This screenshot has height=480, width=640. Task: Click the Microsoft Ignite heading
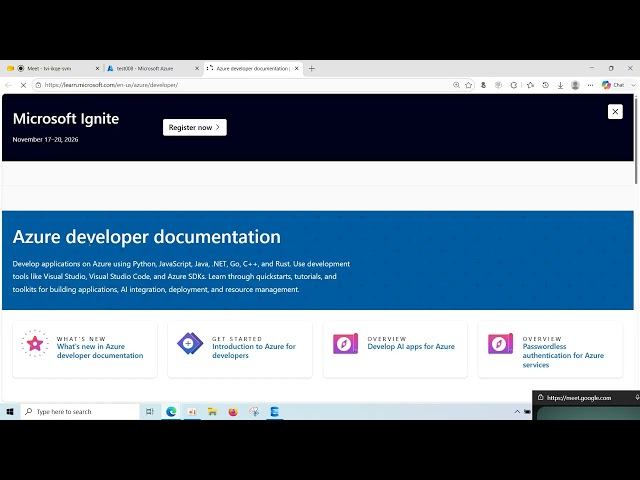[66, 119]
